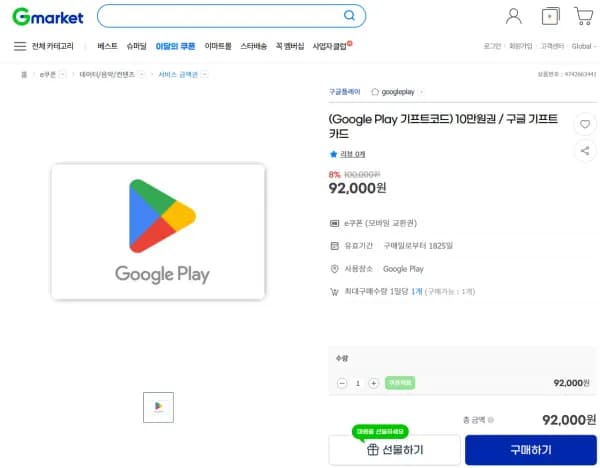Select the small Google Play thumbnail
This screenshot has height=468, width=600.
coord(158,407)
